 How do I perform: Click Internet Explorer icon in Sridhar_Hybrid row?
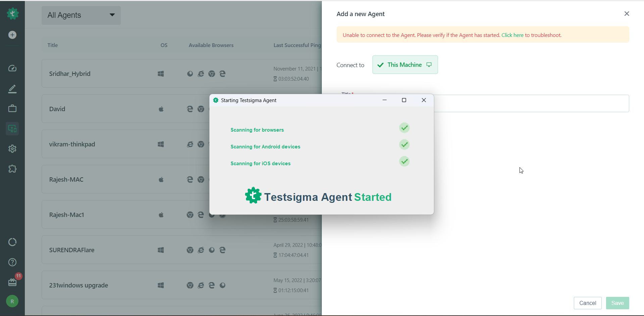coord(201,74)
